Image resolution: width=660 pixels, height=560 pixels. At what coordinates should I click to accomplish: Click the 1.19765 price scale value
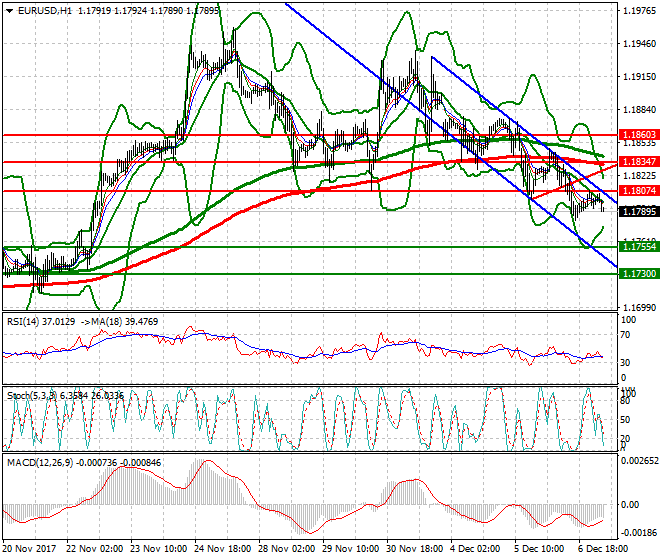tap(639, 11)
